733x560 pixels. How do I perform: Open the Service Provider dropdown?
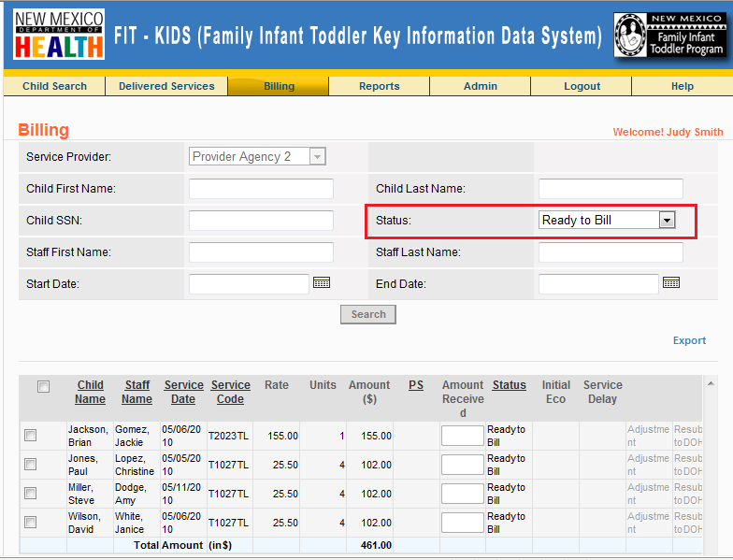(x=257, y=157)
